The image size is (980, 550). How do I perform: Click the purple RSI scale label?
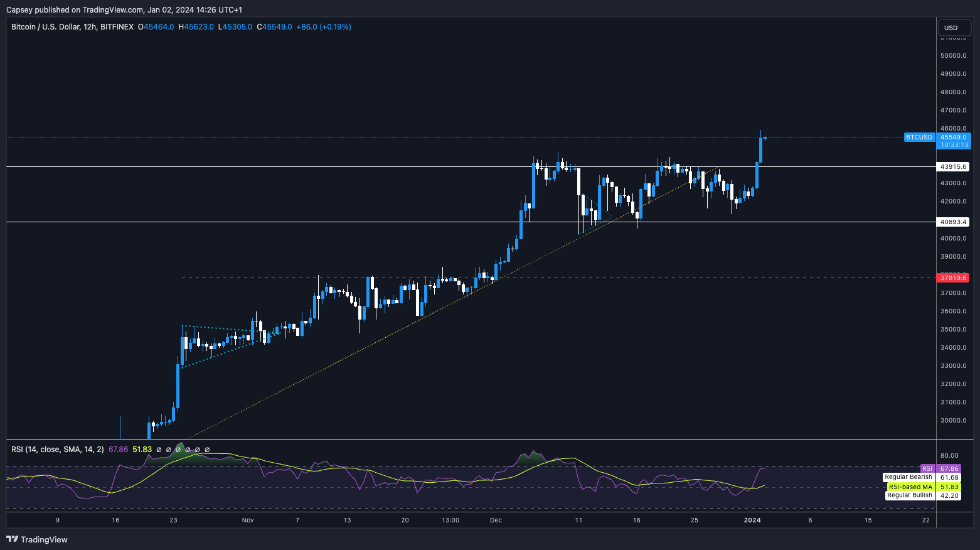point(927,469)
